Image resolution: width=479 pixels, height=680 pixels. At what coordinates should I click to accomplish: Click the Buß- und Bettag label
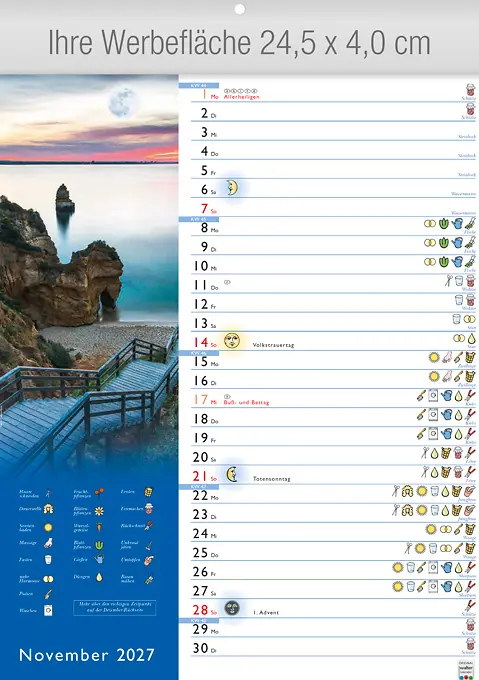(246, 402)
